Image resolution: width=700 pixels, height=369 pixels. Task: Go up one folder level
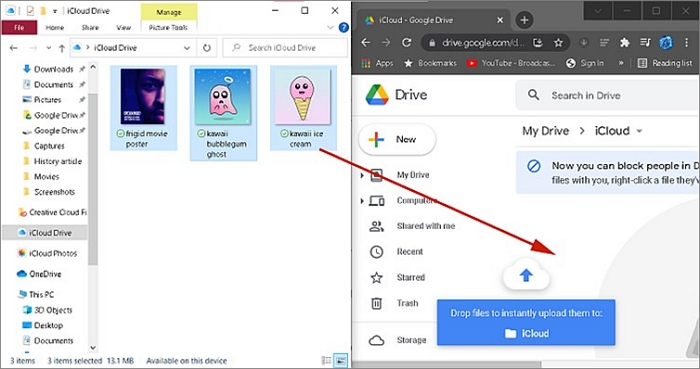pos(62,48)
